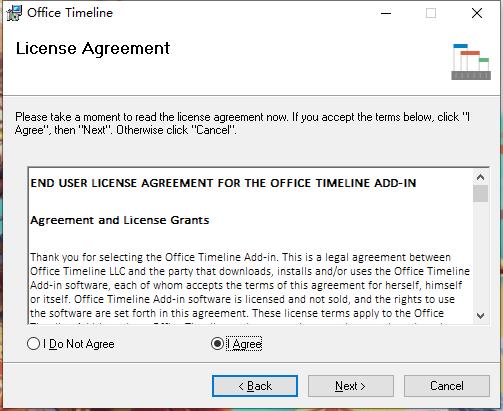Click the Office Timeline title bar text
503x411 pixels.
click(70, 13)
